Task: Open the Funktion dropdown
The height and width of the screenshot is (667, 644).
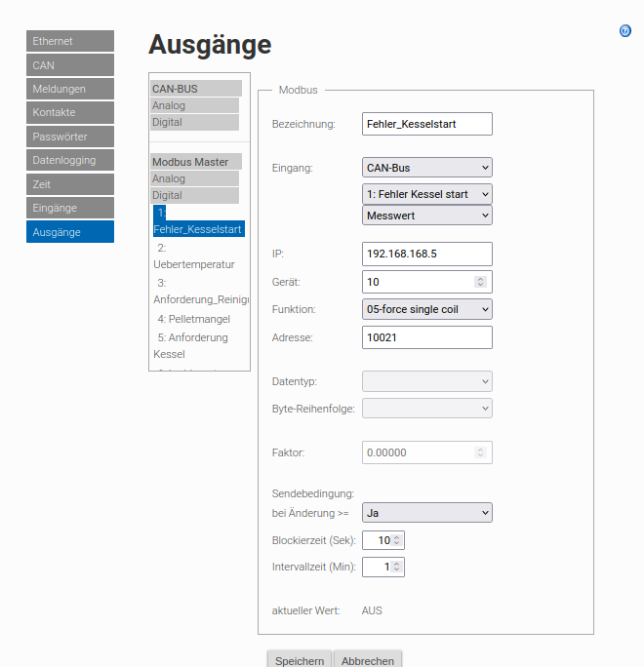Action: tap(427, 309)
